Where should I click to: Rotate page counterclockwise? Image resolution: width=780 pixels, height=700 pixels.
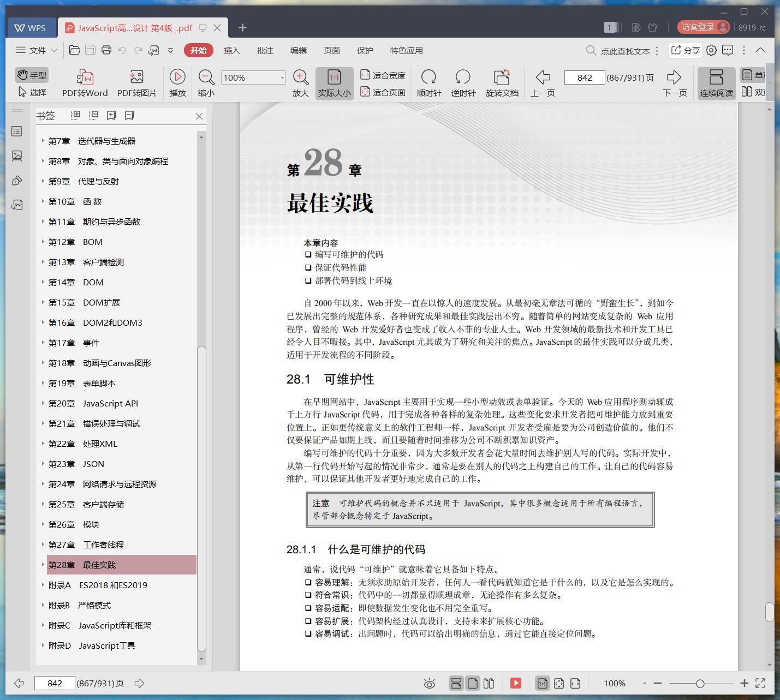coord(463,83)
